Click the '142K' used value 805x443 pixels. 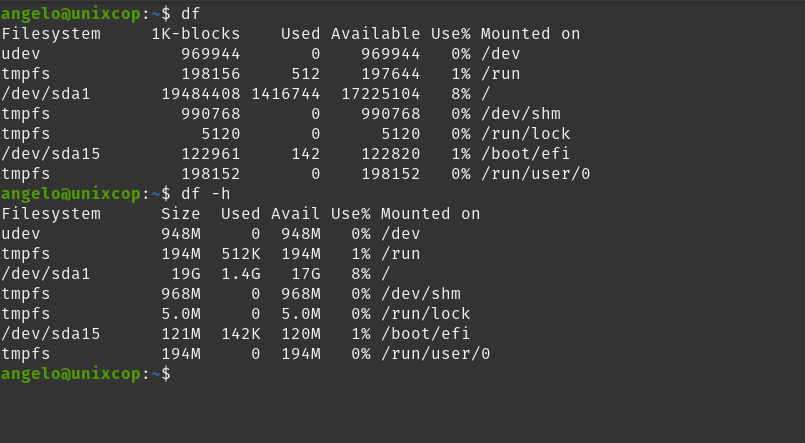241,334
